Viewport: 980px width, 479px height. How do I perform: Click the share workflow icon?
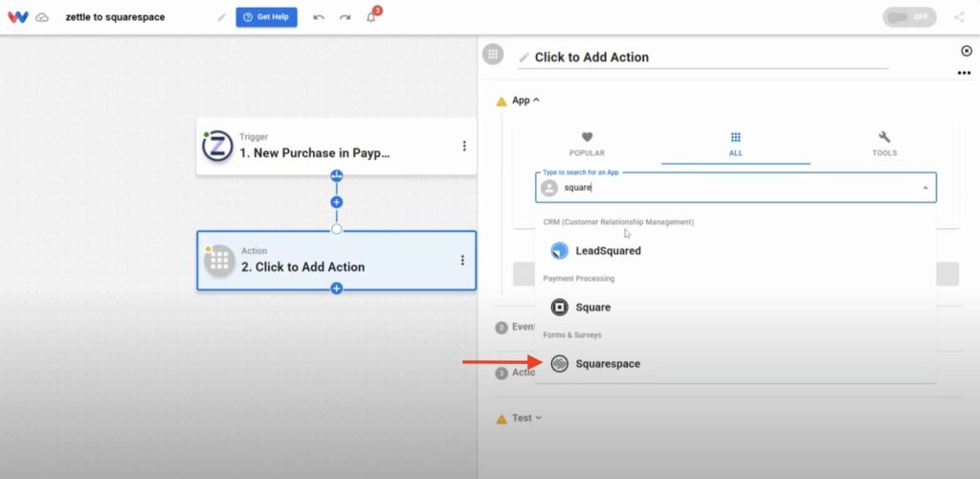coord(959,17)
